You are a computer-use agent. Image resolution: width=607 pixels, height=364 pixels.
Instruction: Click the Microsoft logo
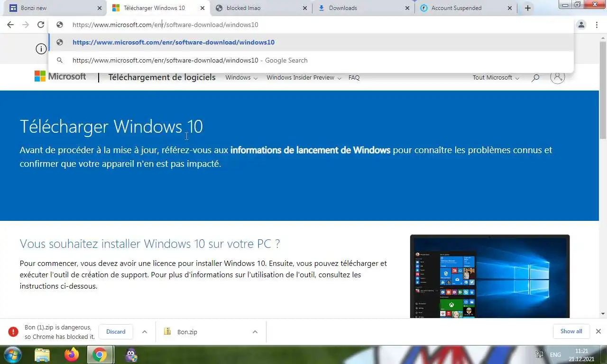60,77
